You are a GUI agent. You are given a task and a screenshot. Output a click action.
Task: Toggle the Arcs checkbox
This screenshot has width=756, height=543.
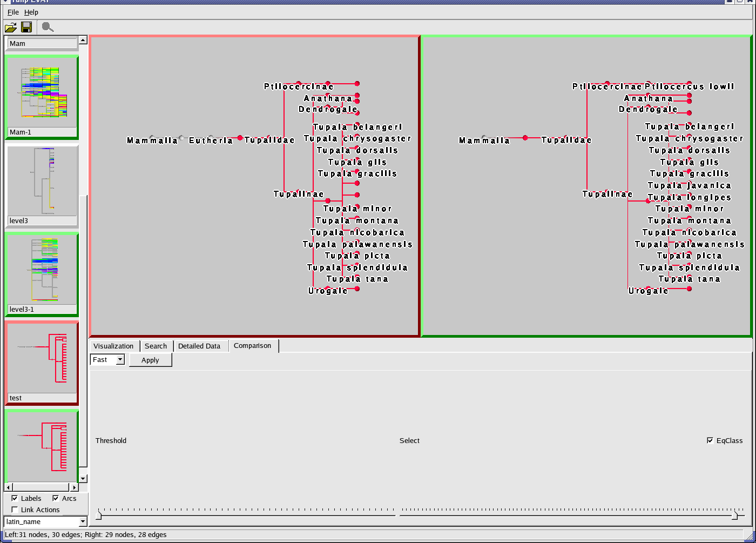[56, 498]
